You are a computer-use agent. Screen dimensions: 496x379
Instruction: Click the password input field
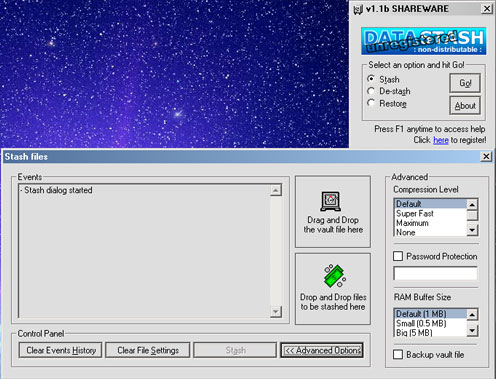[435, 273]
